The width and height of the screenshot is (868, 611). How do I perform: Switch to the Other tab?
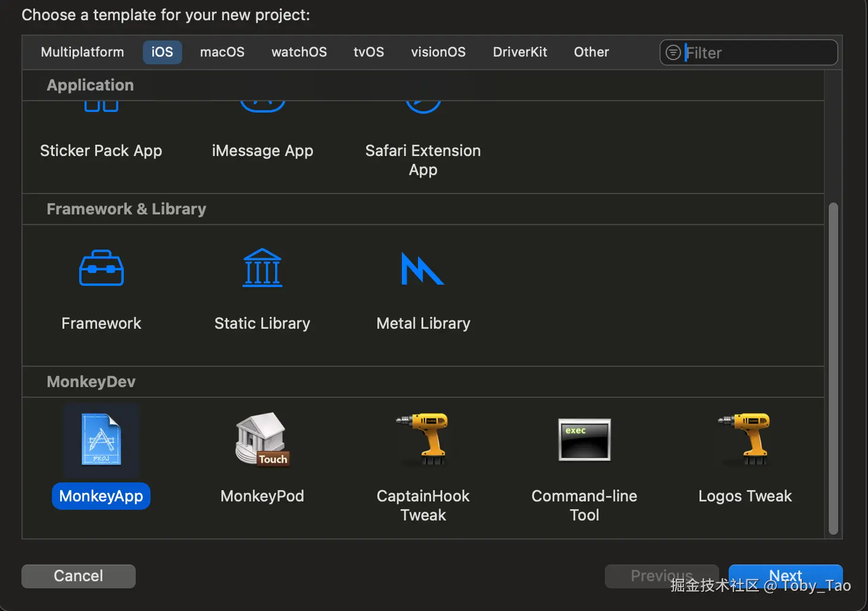[x=592, y=52]
